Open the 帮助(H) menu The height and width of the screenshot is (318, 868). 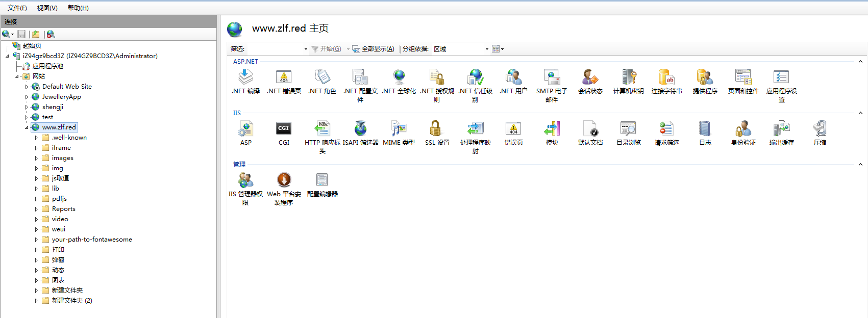pos(78,8)
